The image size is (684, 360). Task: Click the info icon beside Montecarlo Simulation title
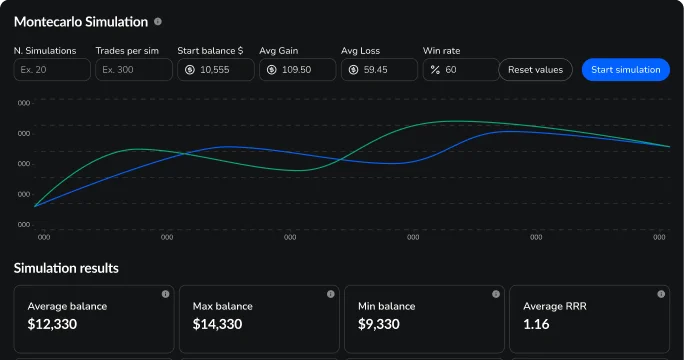click(158, 21)
